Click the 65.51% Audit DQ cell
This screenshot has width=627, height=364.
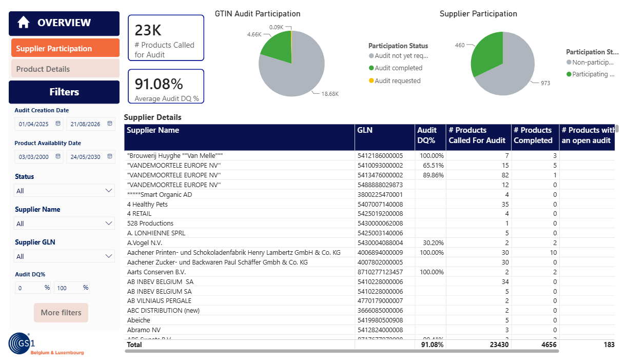[x=432, y=165]
